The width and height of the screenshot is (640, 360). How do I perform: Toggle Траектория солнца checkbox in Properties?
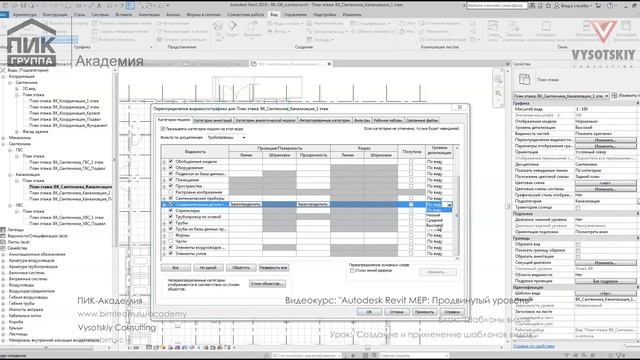coord(578,208)
